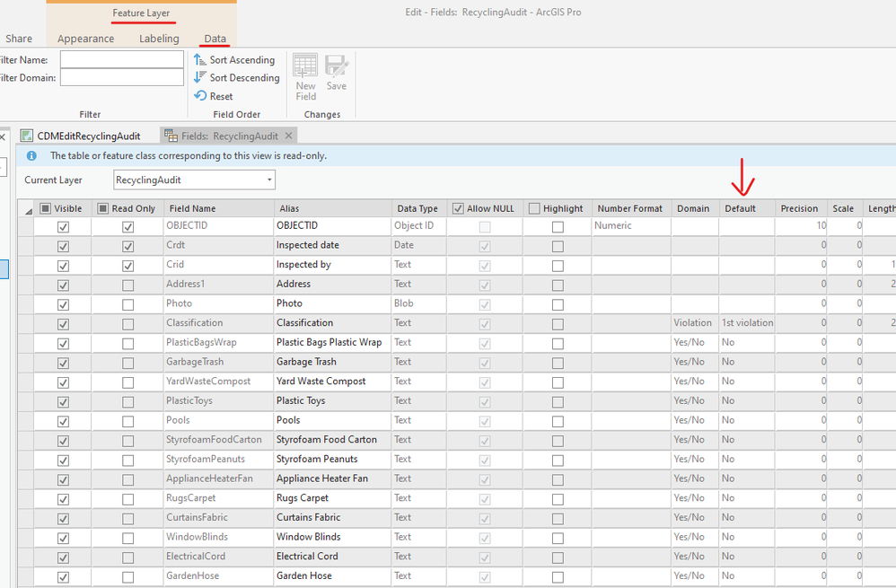Click the '1st violation' default cell
Viewport: 896px width, 588px height.
(x=747, y=323)
